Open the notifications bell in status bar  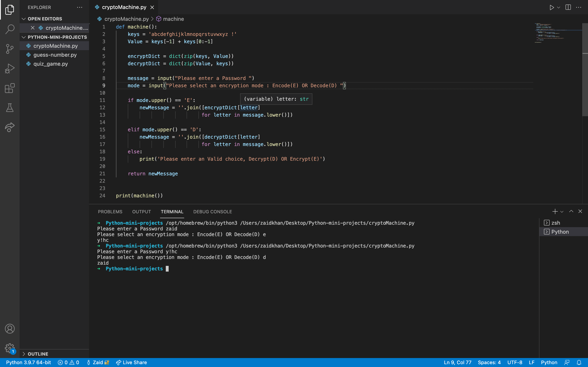pyautogui.click(x=579, y=362)
